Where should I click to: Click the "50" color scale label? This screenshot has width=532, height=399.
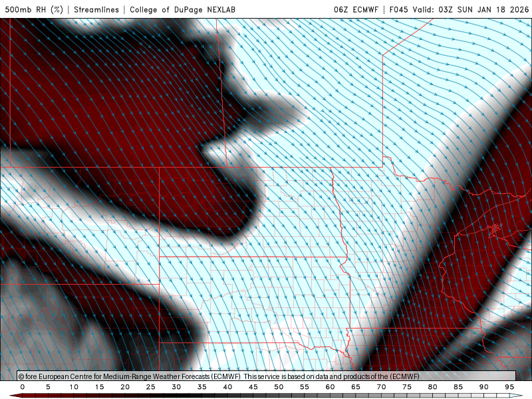point(279,387)
